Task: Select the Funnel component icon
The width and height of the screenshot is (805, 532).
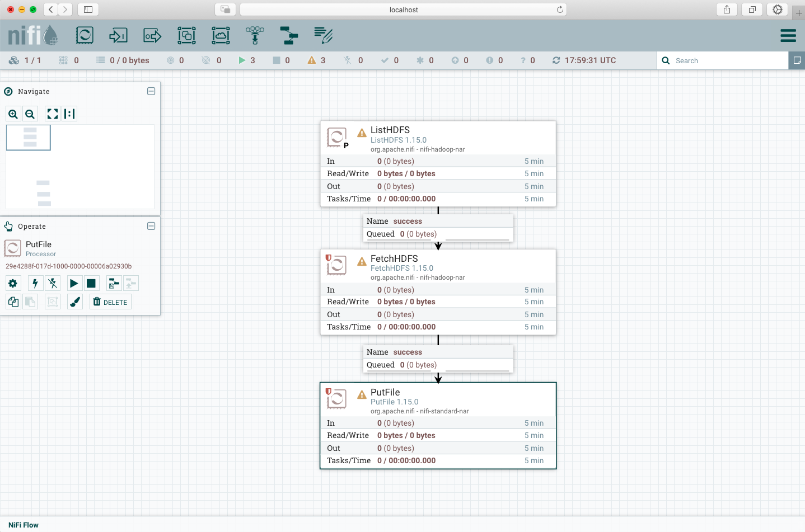Action: (x=255, y=36)
